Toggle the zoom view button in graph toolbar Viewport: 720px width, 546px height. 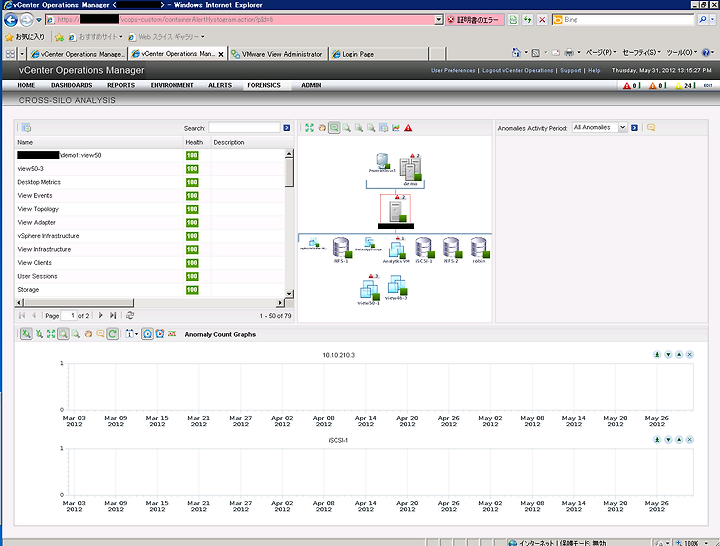point(63,334)
